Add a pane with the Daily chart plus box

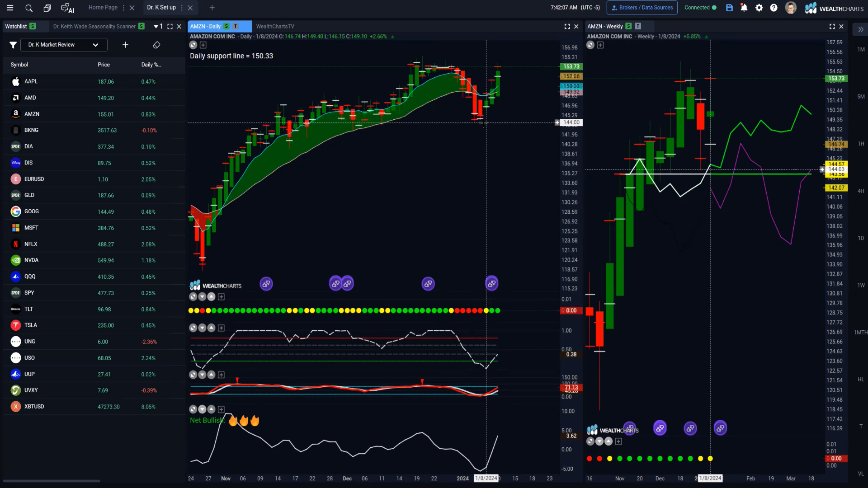[203, 45]
